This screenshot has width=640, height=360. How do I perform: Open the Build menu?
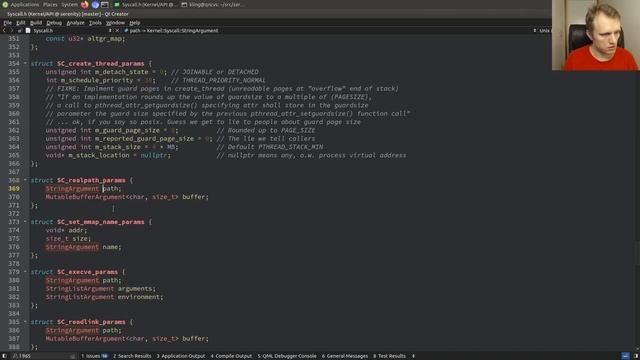(36, 22)
